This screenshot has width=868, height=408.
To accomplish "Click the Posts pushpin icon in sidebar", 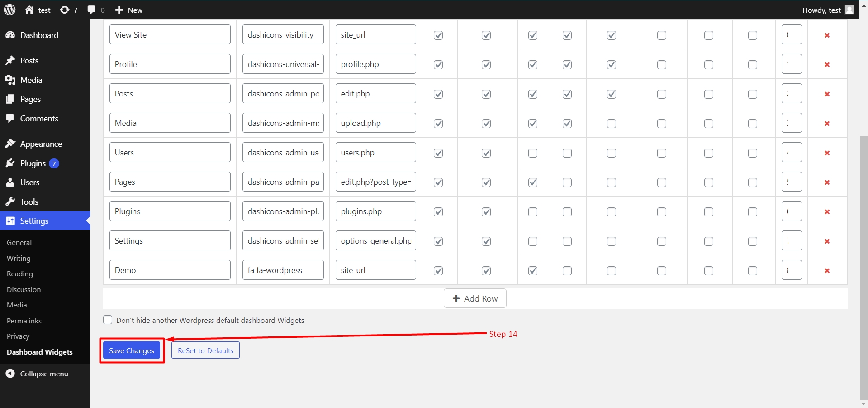I will point(10,60).
